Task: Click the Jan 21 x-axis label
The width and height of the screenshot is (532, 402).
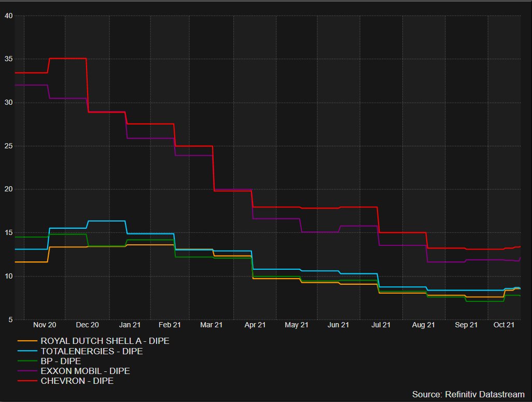Action: 130,325
